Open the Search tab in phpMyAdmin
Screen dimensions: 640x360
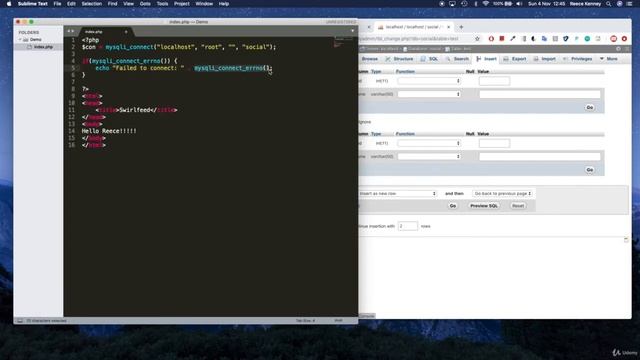pyautogui.click(x=457, y=59)
